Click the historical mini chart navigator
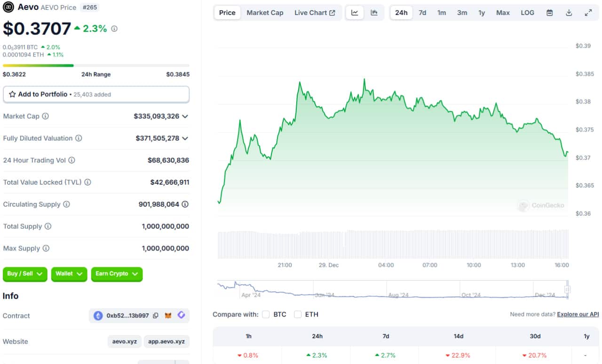This screenshot has height=364, width=602. tap(393, 289)
